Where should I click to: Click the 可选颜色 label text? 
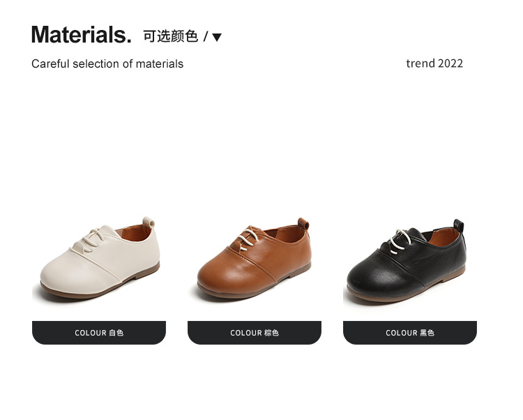170,36
